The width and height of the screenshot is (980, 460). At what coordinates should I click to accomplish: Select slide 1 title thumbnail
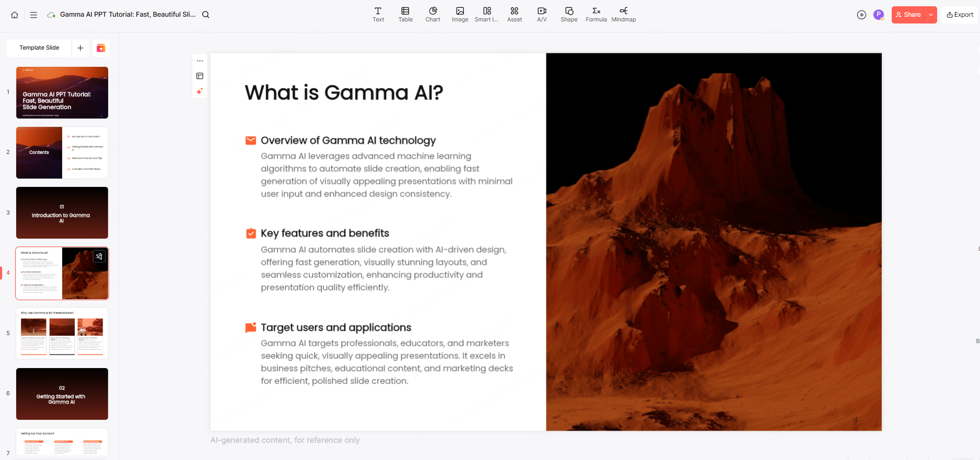click(x=62, y=92)
